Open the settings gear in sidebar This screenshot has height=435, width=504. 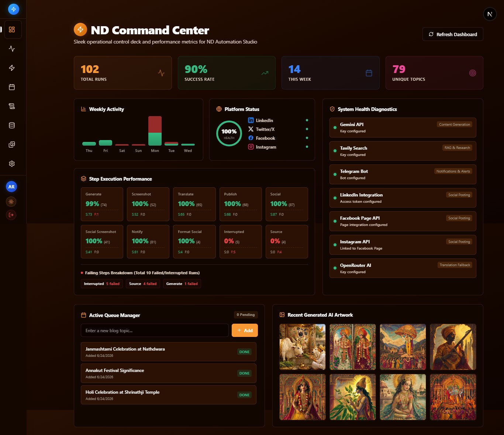[12, 164]
